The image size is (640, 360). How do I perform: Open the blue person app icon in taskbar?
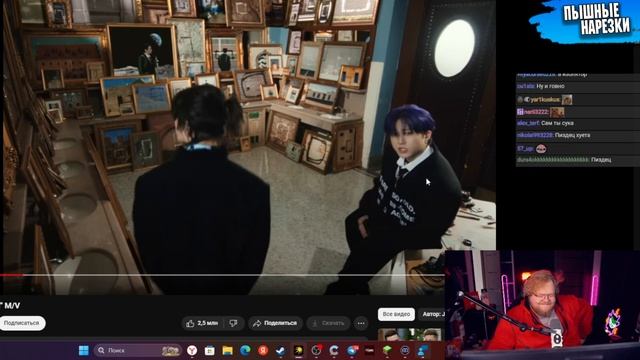point(423,350)
